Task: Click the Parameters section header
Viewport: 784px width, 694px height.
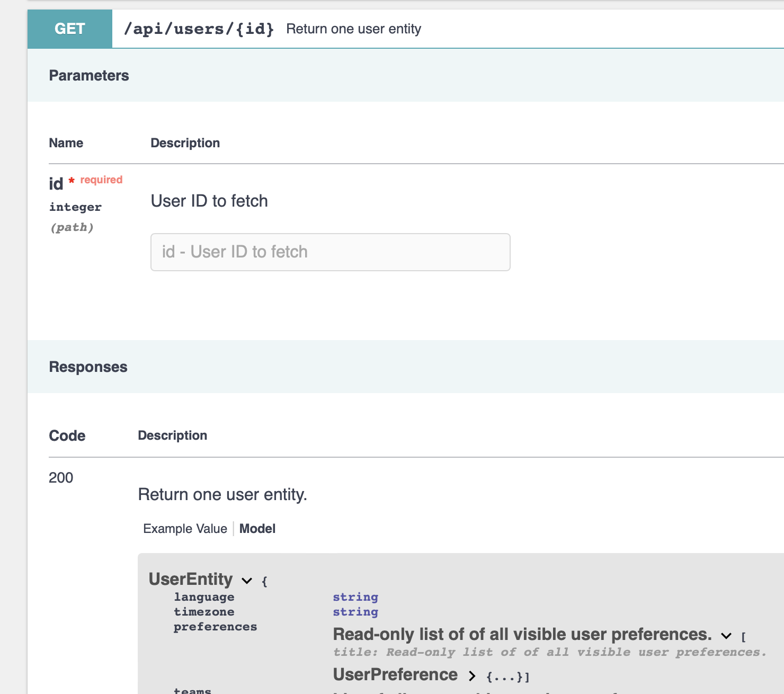Action: tap(88, 75)
